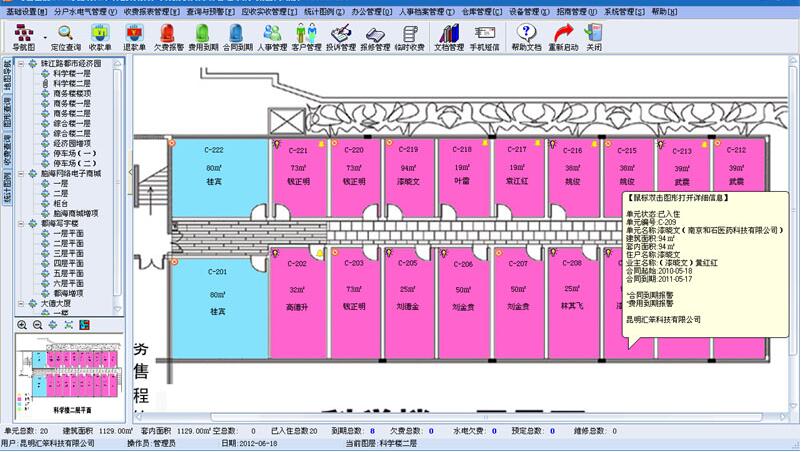Click blue room C-222 桂宾
805x452 pixels.
coord(219,177)
